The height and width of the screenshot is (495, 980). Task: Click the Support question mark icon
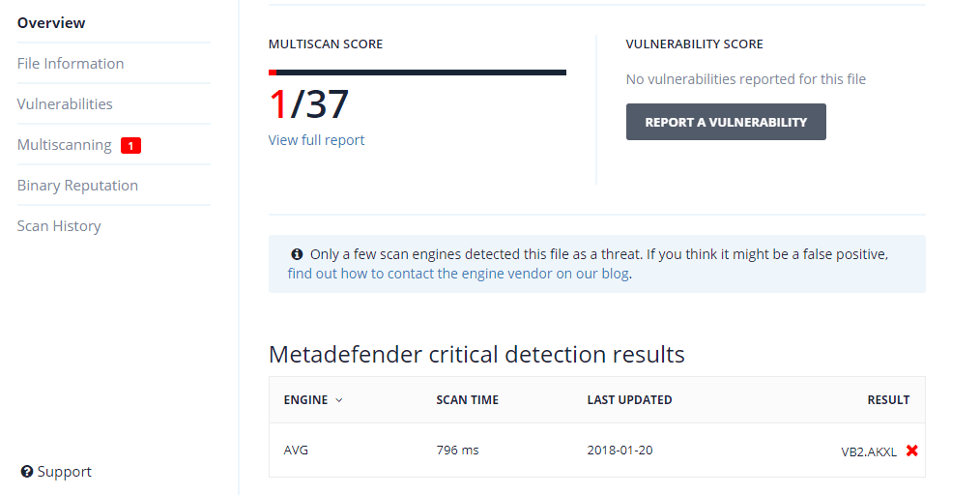coord(27,472)
